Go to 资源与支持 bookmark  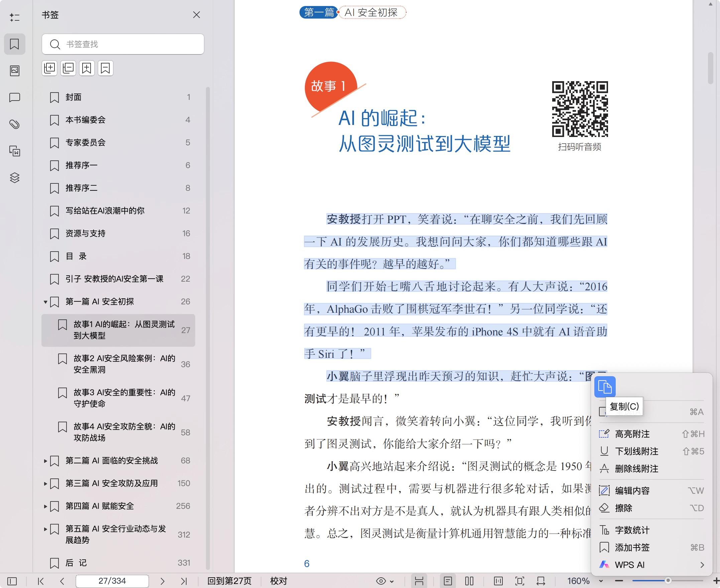pos(118,234)
